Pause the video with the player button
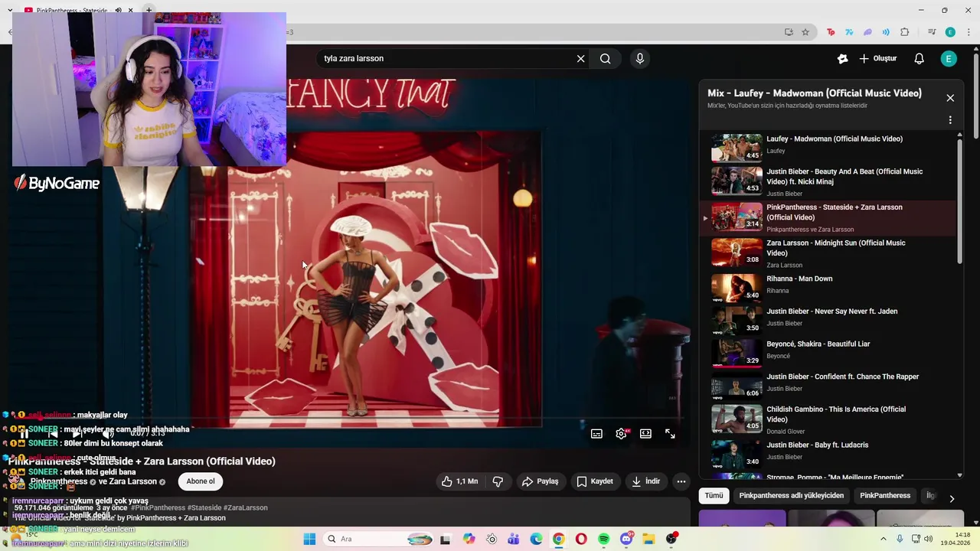The image size is (980, 551). point(24,434)
